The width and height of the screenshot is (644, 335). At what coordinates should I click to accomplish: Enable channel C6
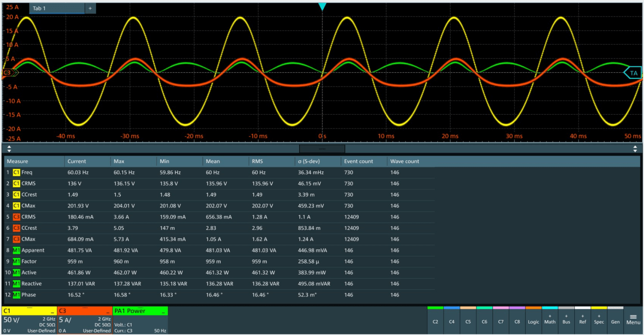[484, 320]
